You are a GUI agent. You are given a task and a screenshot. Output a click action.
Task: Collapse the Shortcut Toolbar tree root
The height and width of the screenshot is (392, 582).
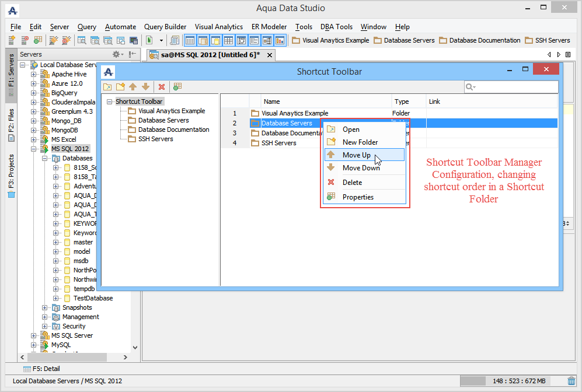[x=110, y=101]
